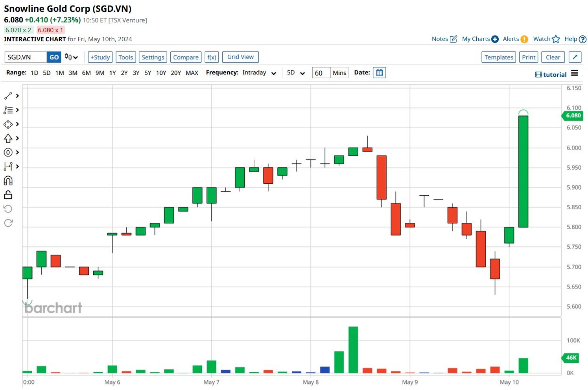Open the candlestick chart type dropdown

point(71,57)
